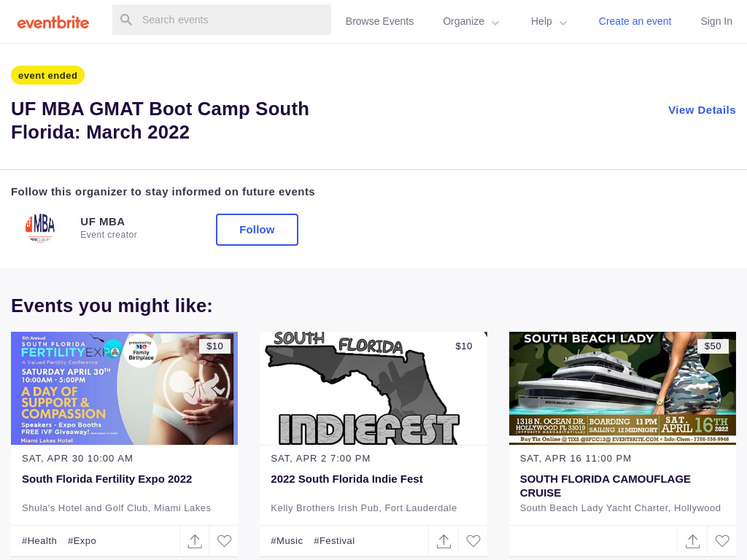The image size is (747, 560).
Task: Like the Camouflage Cruise event
Action: coord(722,541)
